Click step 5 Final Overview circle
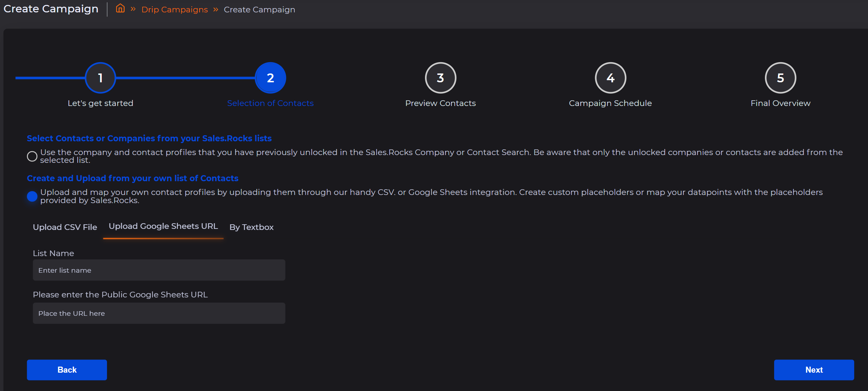 [x=780, y=78]
